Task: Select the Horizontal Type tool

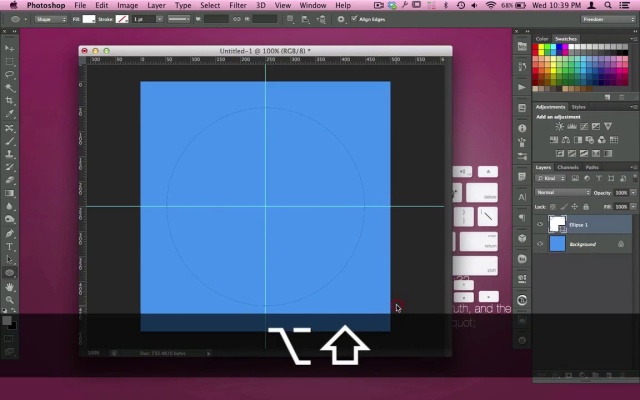Action: click(x=9, y=247)
